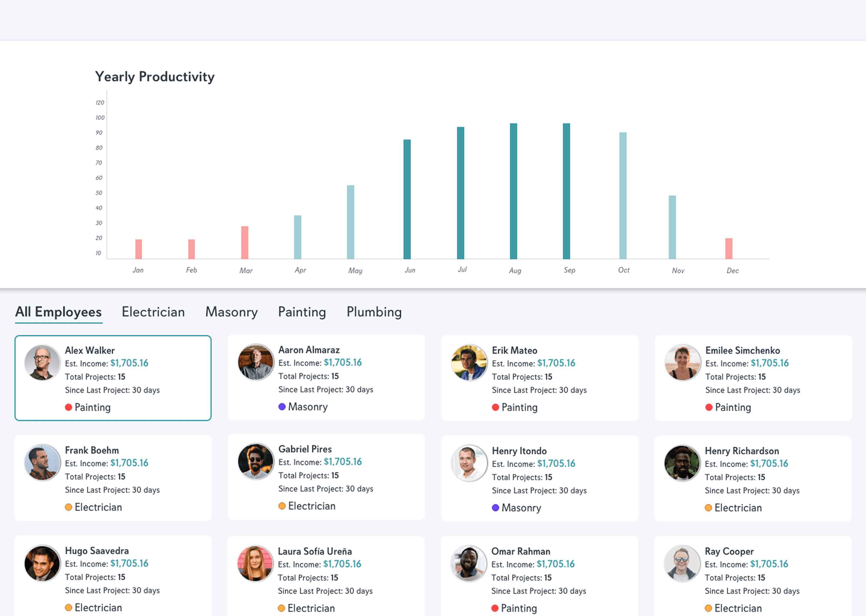The width and height of the screenshot is (866, 616).
Task: Click Alex Walker's income $1,705.16
Action: point(129,363)
